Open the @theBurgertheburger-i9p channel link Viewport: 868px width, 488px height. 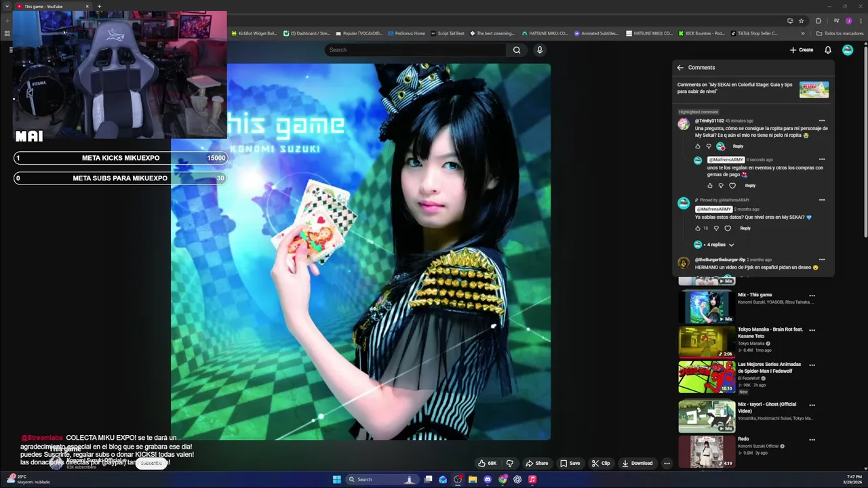coord(719,260)
